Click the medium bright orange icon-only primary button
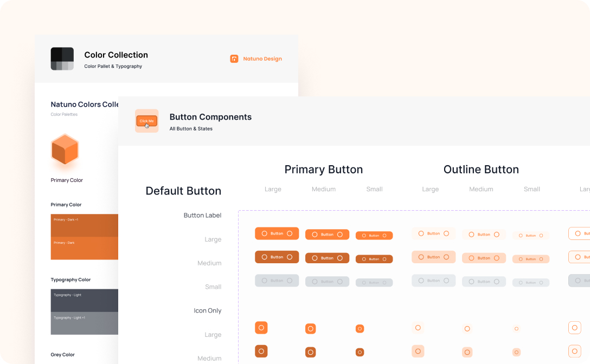The image size is (590, 364). (x=310, y=329)
